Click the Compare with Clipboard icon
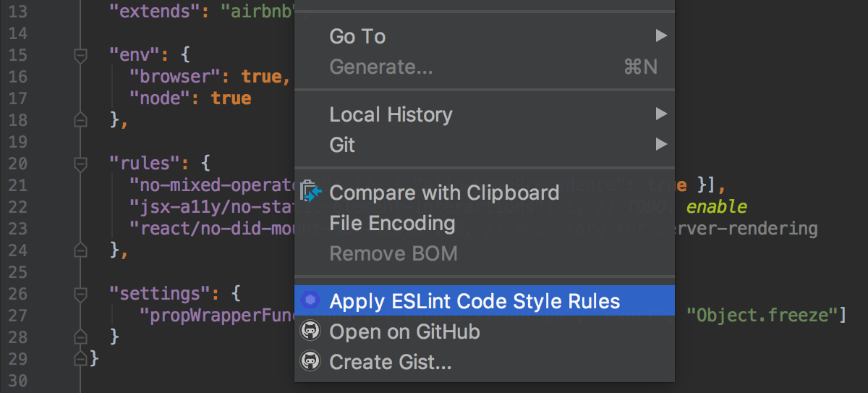868x393 pixels. coord(310,193)
